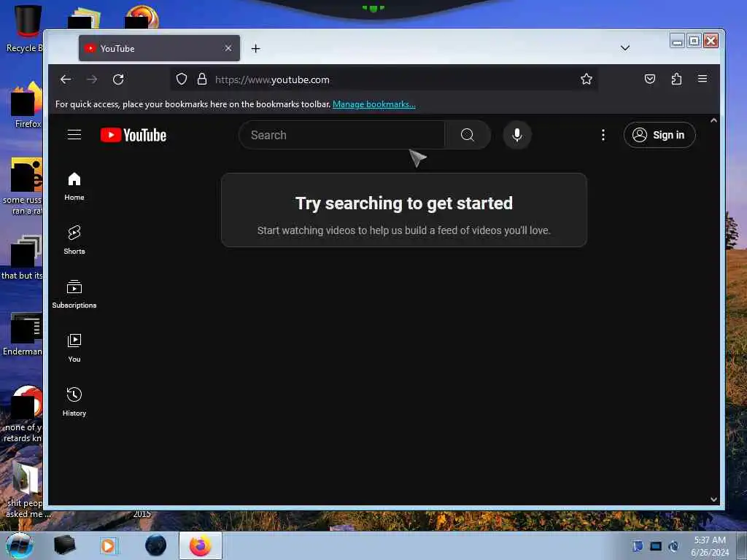Bookmark this page with star

587,79
